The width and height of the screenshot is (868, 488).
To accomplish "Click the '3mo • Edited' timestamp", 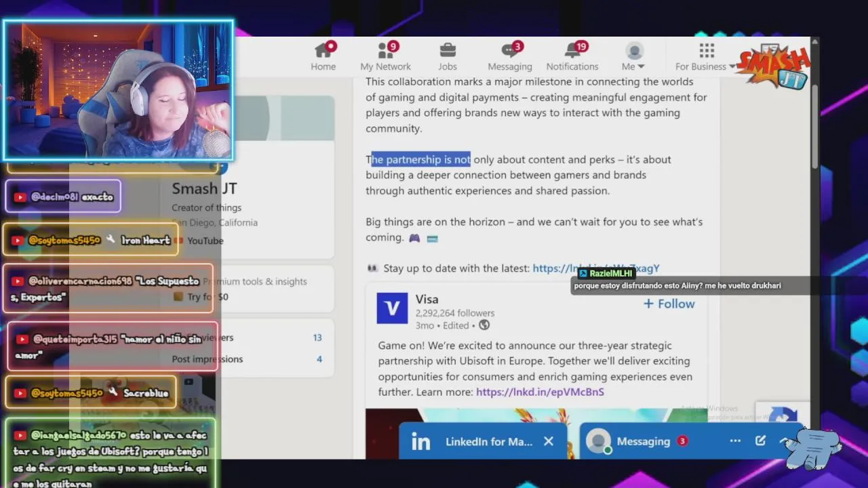I will click(442, 325).
